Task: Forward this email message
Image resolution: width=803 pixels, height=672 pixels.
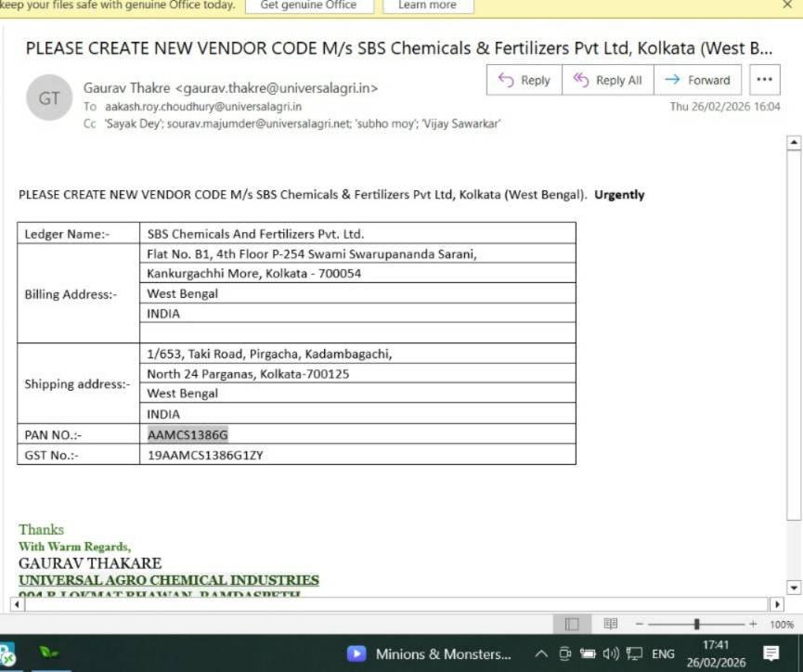Action: tap(697, 81)
